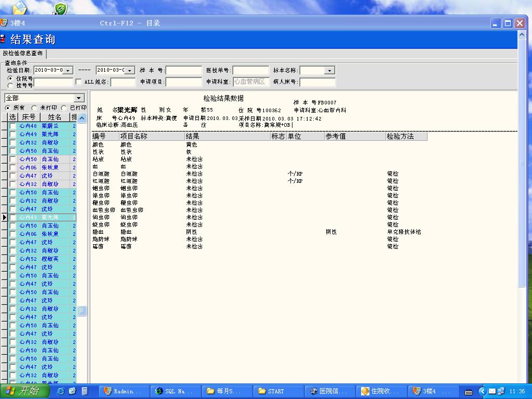Check the box in the highlighted current row
The width and height of the screenshot is (532, 399).
[12, 217]
